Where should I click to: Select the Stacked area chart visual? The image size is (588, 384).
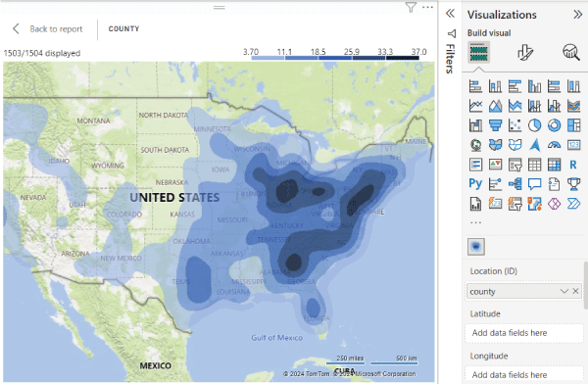[514, 106]
